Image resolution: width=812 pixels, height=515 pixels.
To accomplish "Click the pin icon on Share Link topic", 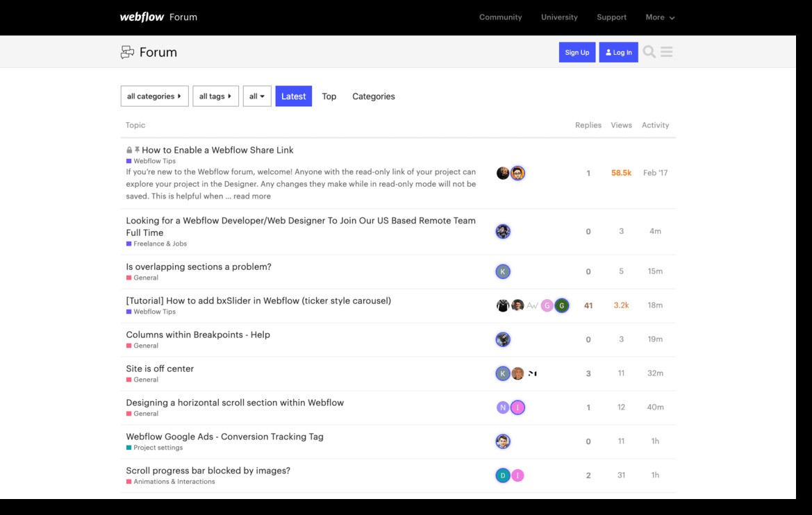I will (x=138, y=150).
